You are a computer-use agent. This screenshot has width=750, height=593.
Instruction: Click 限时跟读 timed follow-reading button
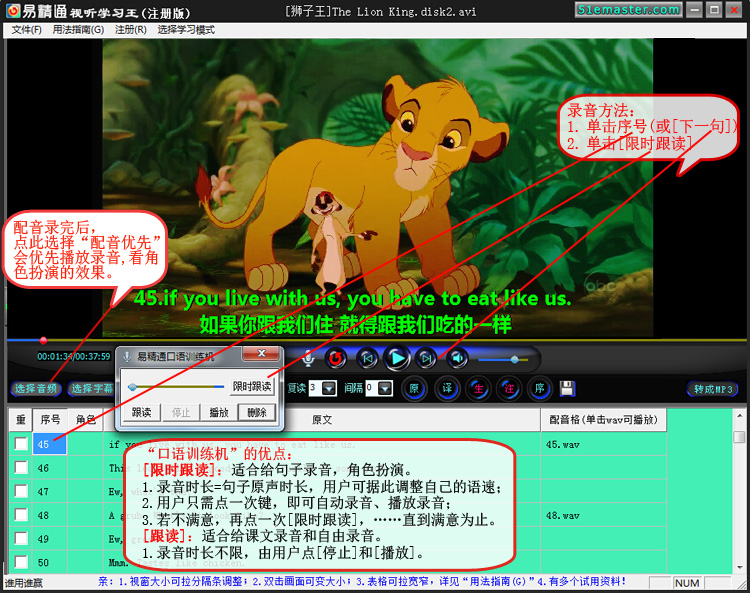[x=252, y=386]
